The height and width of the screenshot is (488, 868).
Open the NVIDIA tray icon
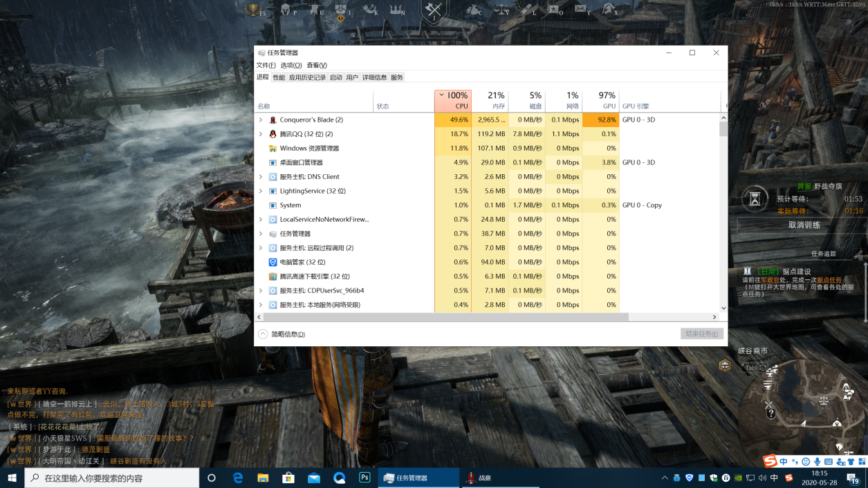point(739,478)
